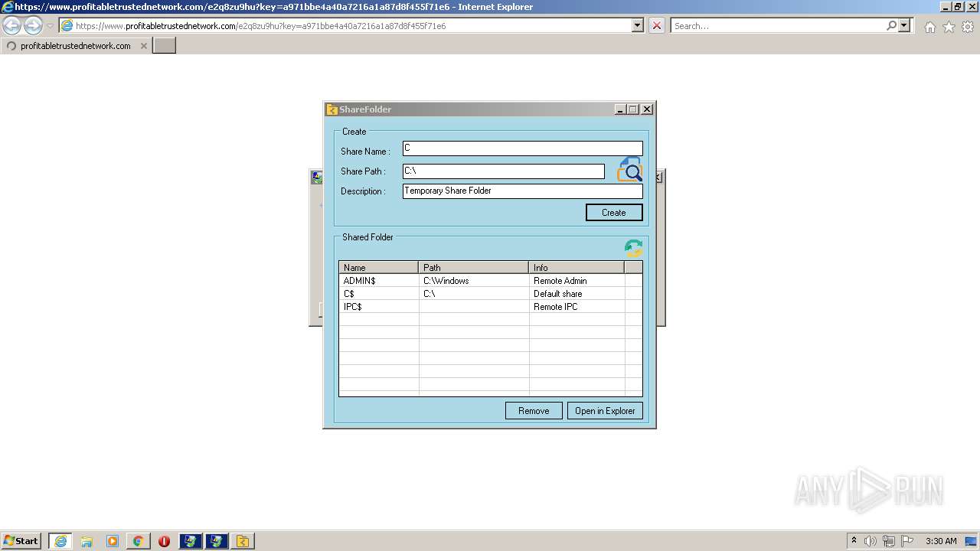980x551 pixels.
Task: Open Internet Explorer from the taskbar
Action: pyautogui.click(x=60, y=540)
